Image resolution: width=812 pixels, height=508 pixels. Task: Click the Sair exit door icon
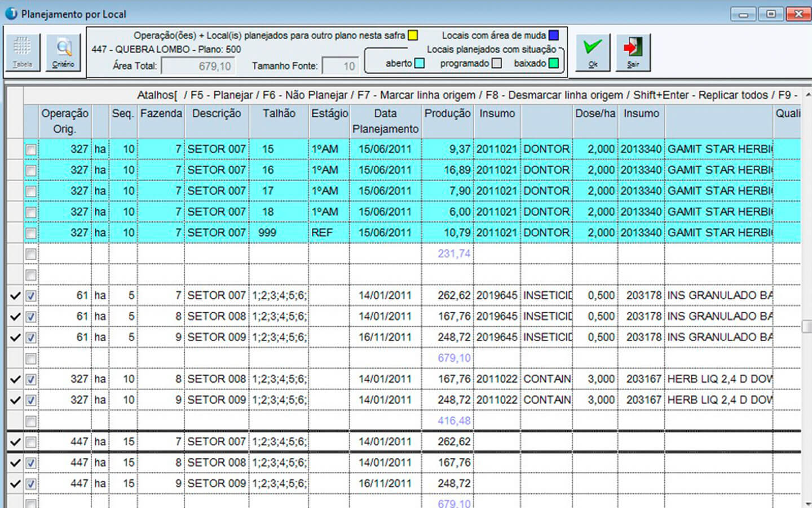(x=633, y=51)
